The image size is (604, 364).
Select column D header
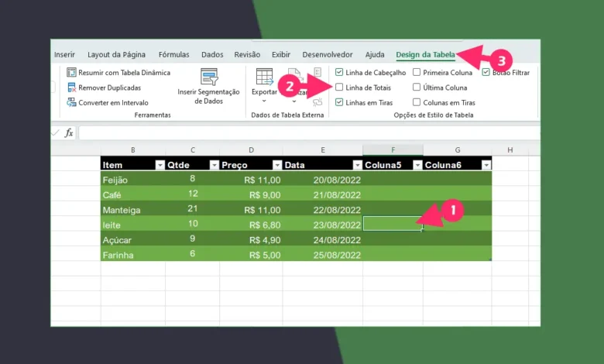point(251,149)
